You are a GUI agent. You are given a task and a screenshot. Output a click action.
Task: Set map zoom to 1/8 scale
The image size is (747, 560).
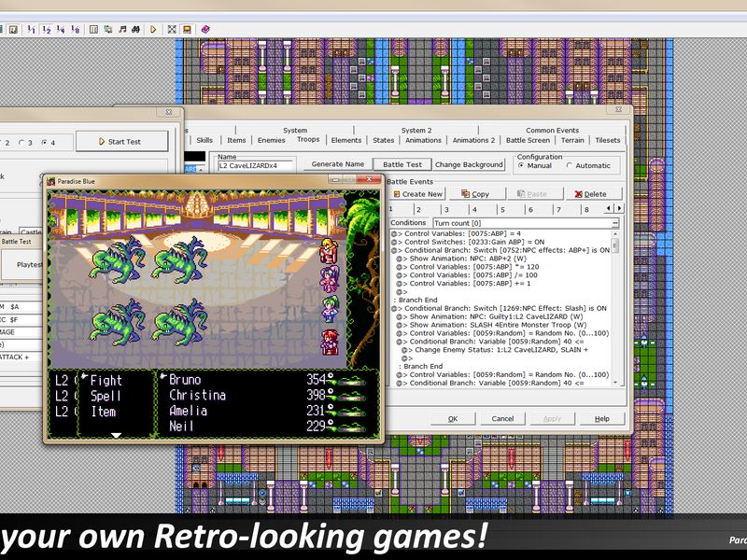(76, 30)
